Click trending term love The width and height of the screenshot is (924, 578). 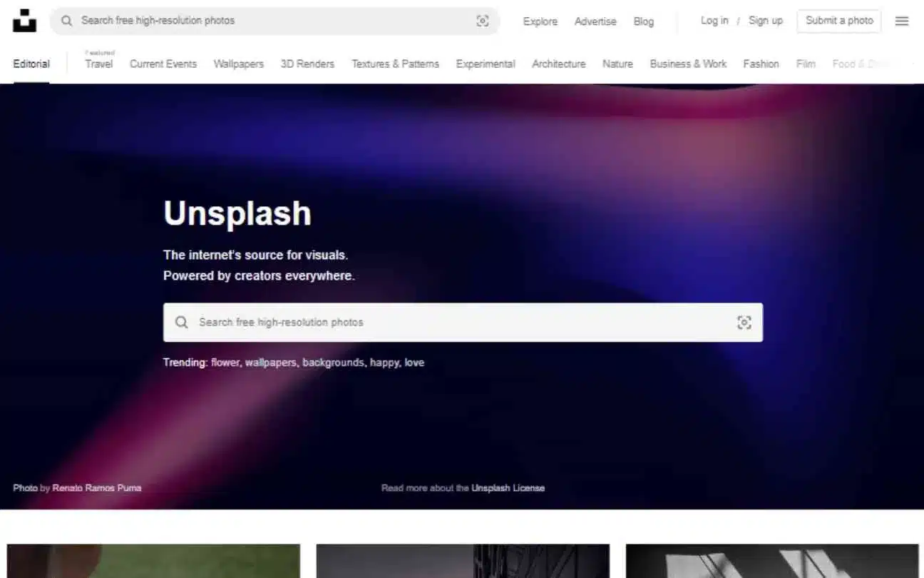click(414, 362)
